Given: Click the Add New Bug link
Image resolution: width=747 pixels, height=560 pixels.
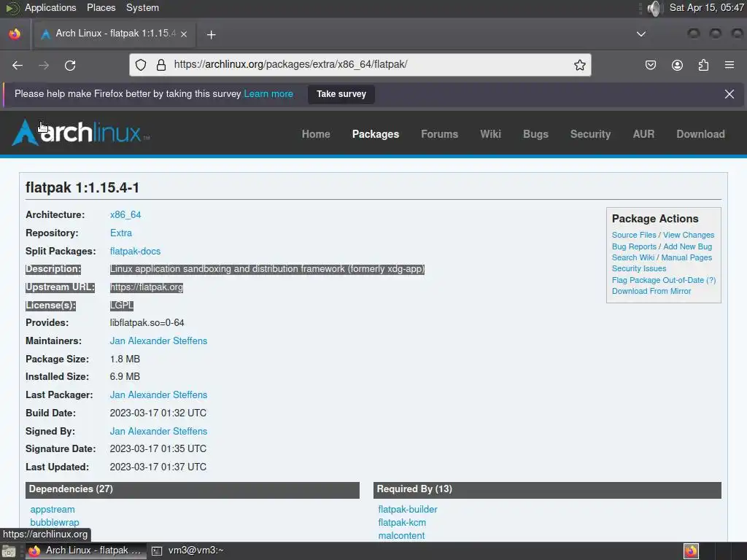Looking at the screenshot, I should (687, 246).
